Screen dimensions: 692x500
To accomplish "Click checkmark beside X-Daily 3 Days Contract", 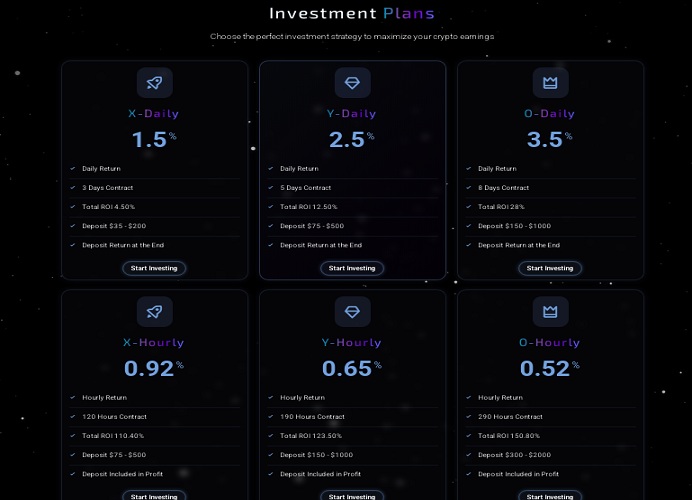I will pos(73,188).
